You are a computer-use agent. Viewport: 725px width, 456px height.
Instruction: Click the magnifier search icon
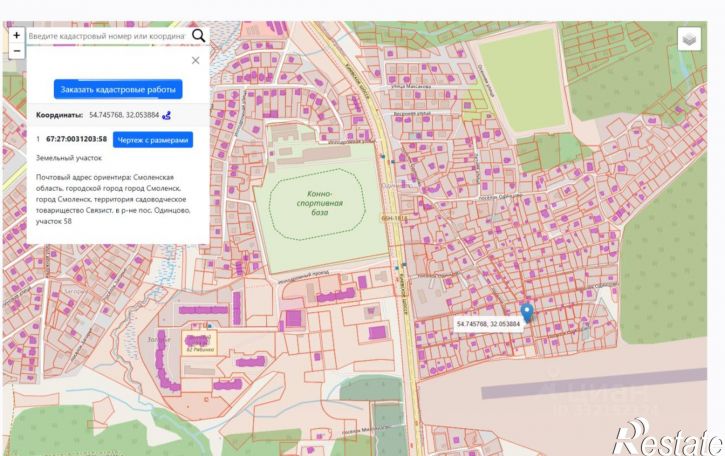(x=198, y=36)
